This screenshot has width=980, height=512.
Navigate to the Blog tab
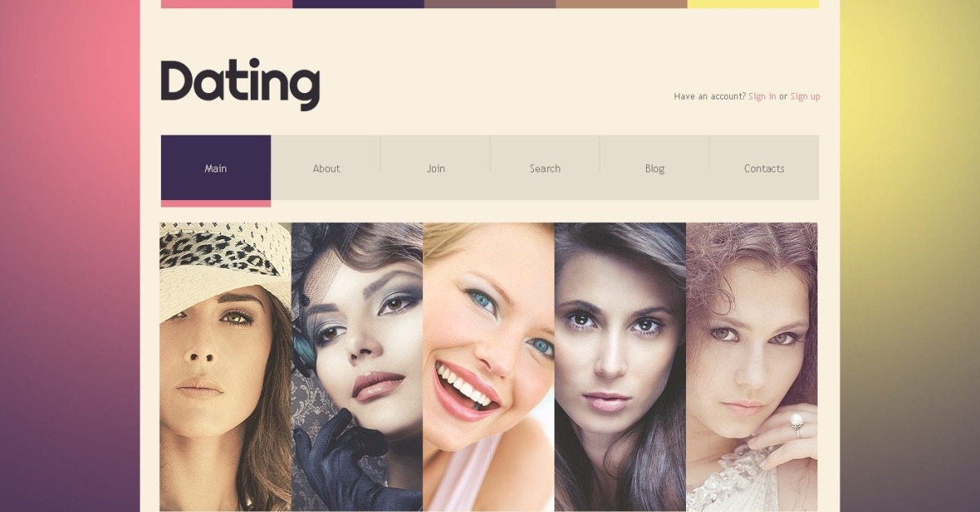654,168
